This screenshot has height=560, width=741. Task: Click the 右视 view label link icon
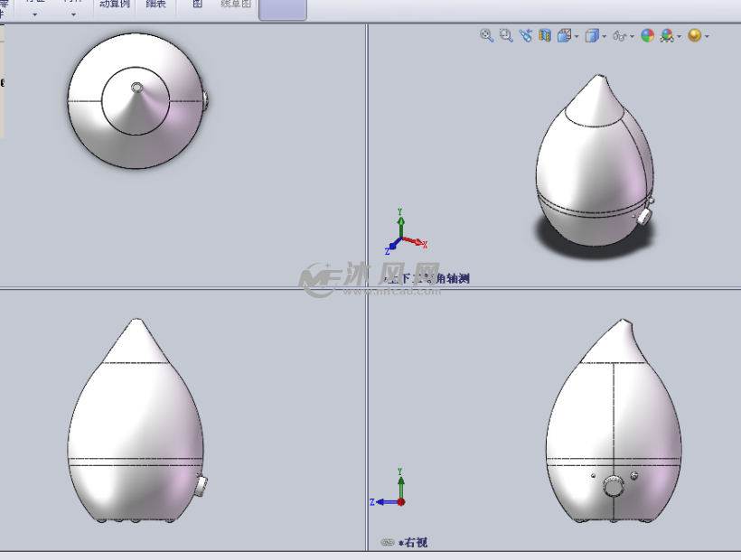(x=387, y=543)
